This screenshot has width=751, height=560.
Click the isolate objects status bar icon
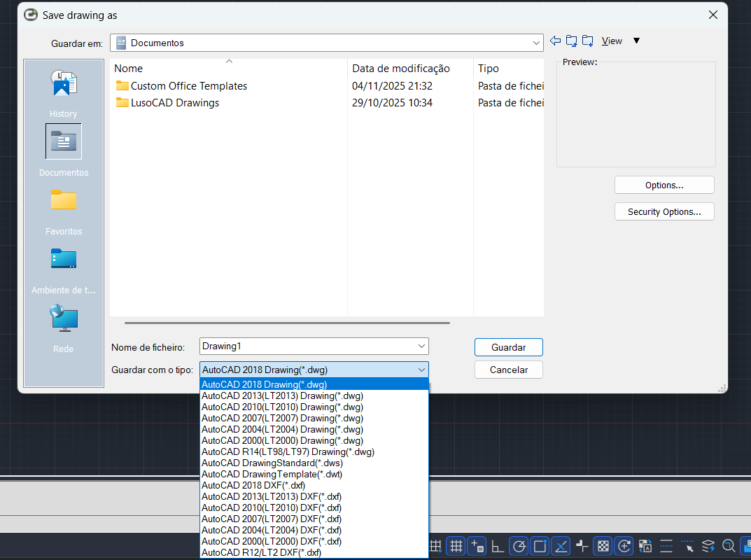[x=708, y=546]
